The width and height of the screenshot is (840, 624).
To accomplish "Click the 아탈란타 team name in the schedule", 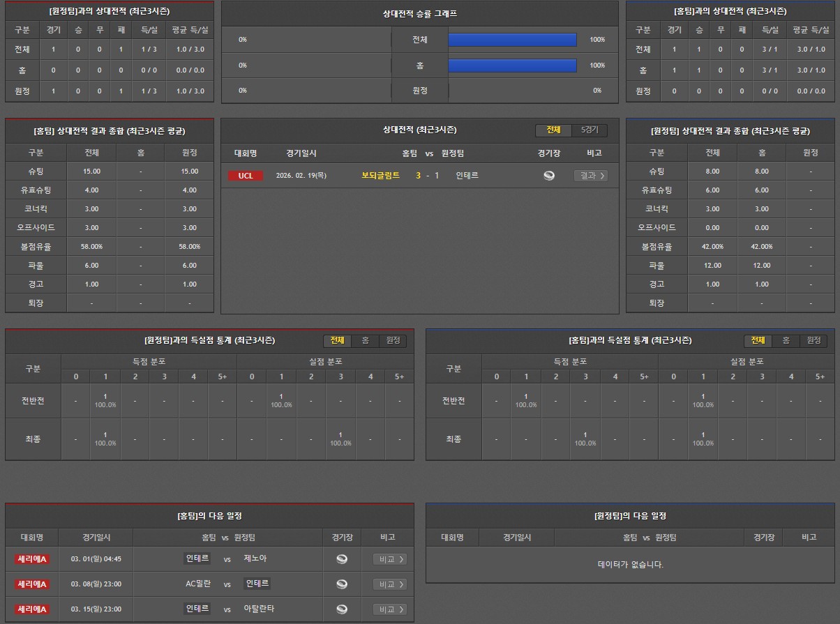I will pos(259,609).
